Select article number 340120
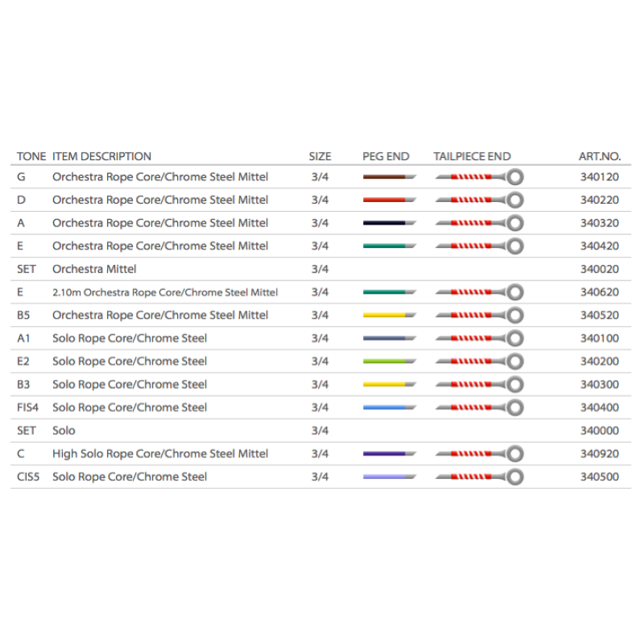The height and width of the screenshot is (644, 644). (x=600, y=177)
